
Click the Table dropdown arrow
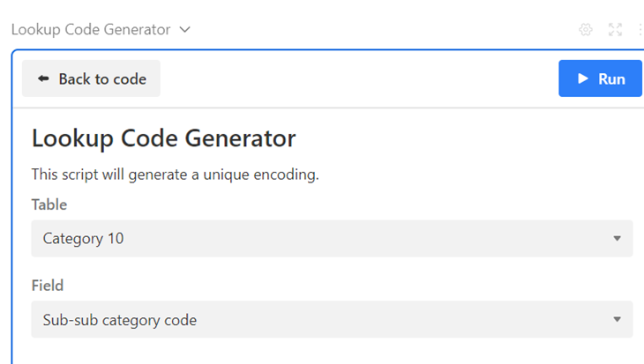point(618,239)
